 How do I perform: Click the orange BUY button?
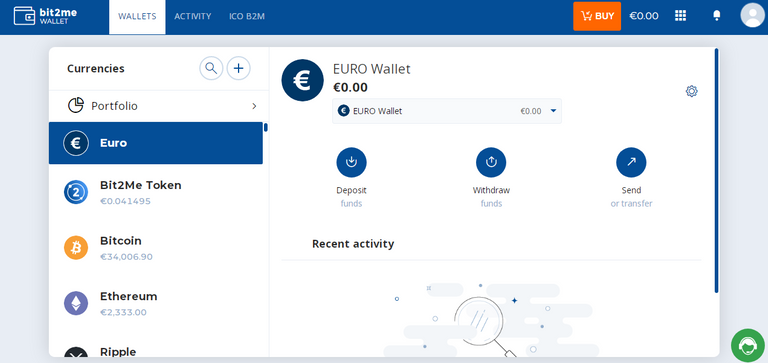pyautogui.click(x=597, y=16)
